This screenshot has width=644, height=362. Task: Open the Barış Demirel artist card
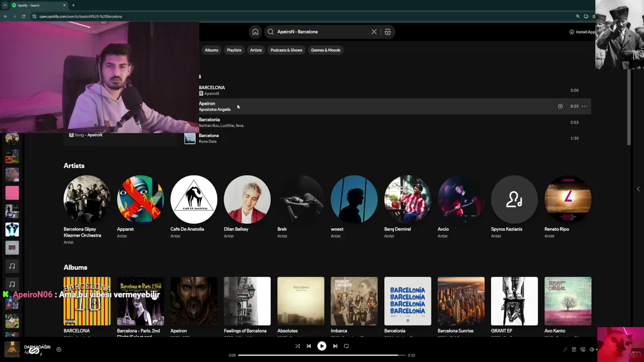click(408, 207)
